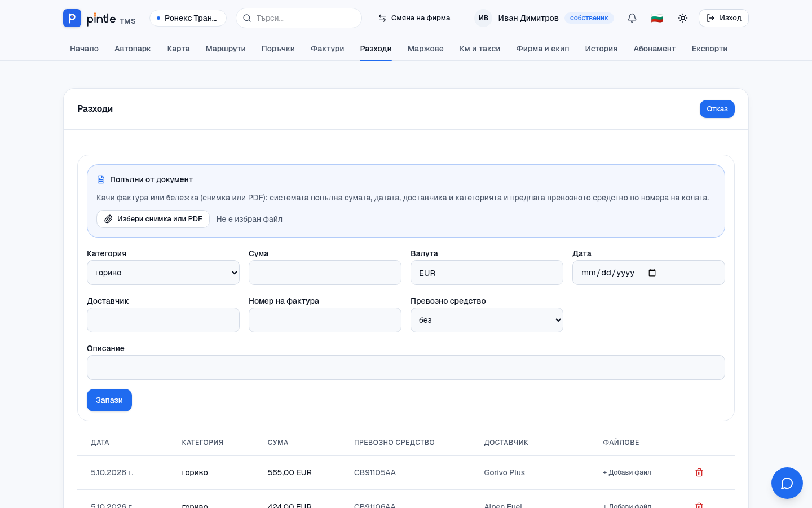Expand the Категория dropdown

163,273
